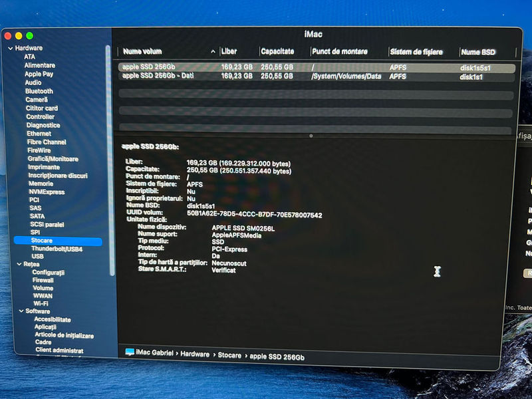This screenshot has width=532, height=399.
Task: Click the UUID volum value text
Action: click(255, 214)
